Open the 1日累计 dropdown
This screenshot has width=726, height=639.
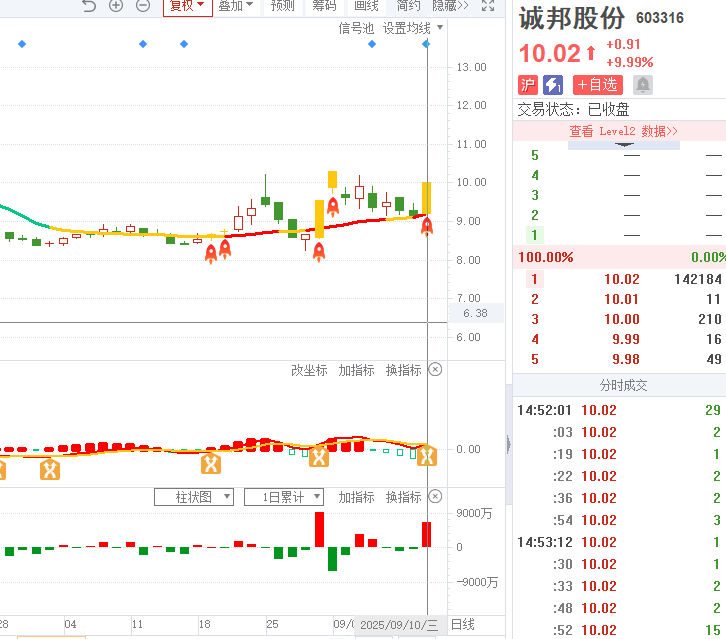coord(284,497)
